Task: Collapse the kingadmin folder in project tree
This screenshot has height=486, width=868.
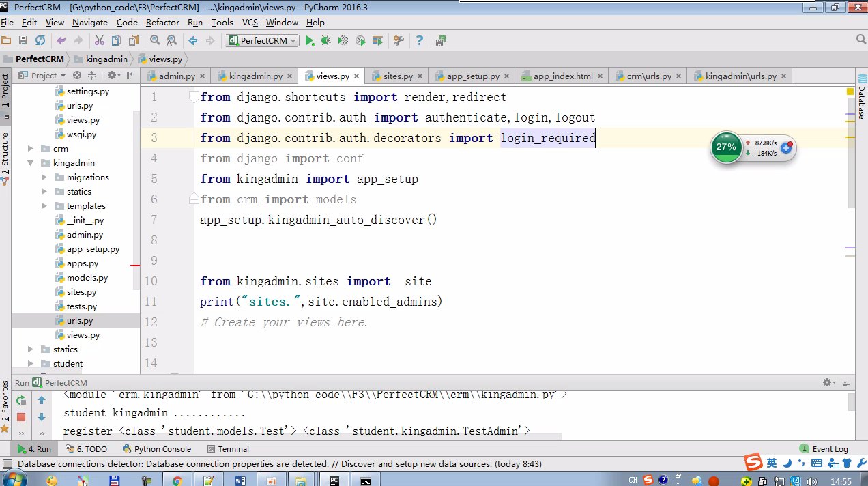Action: [31, 163]
